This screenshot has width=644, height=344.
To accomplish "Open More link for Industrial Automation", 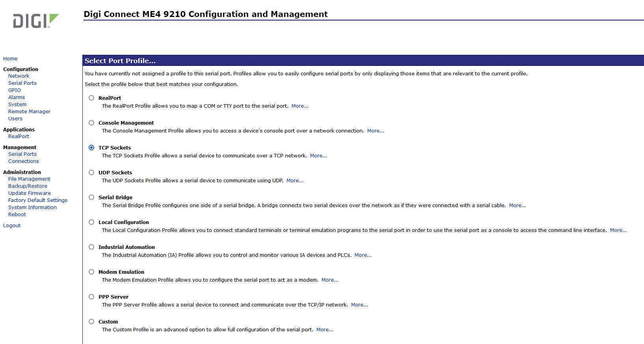I will pos(363,255).
